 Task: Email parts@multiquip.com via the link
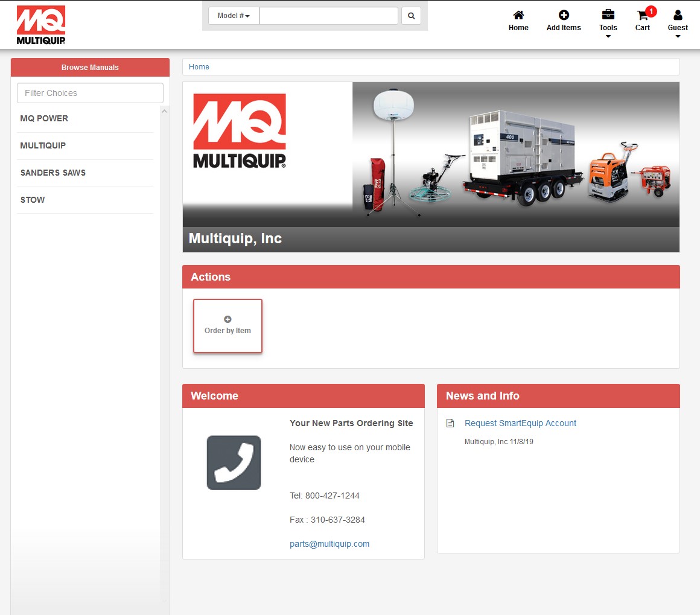pos(329,543)
